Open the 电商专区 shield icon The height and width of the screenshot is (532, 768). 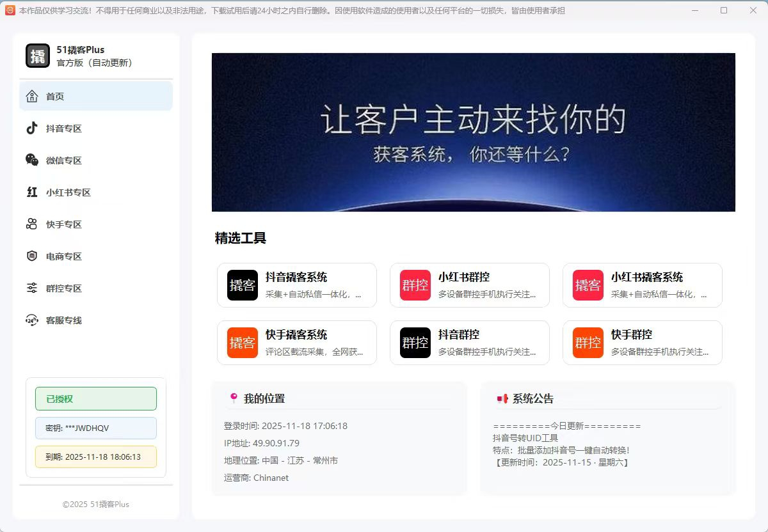(31, 256)
